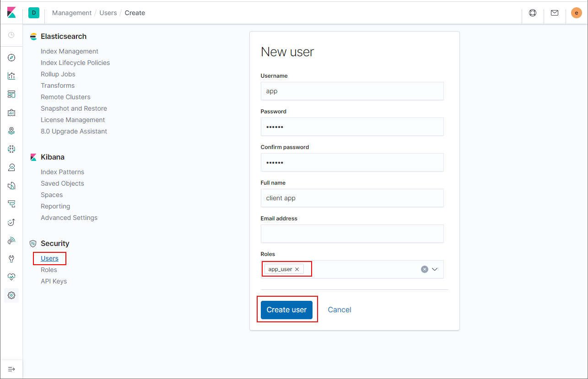Open API Keys page
Screen dimensions: 588x379
(x=54, y=281)
